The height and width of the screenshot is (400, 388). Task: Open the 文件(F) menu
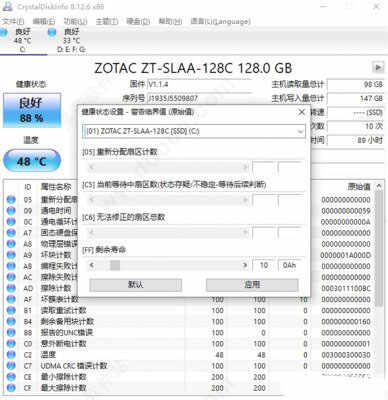(x=13, y=21)
